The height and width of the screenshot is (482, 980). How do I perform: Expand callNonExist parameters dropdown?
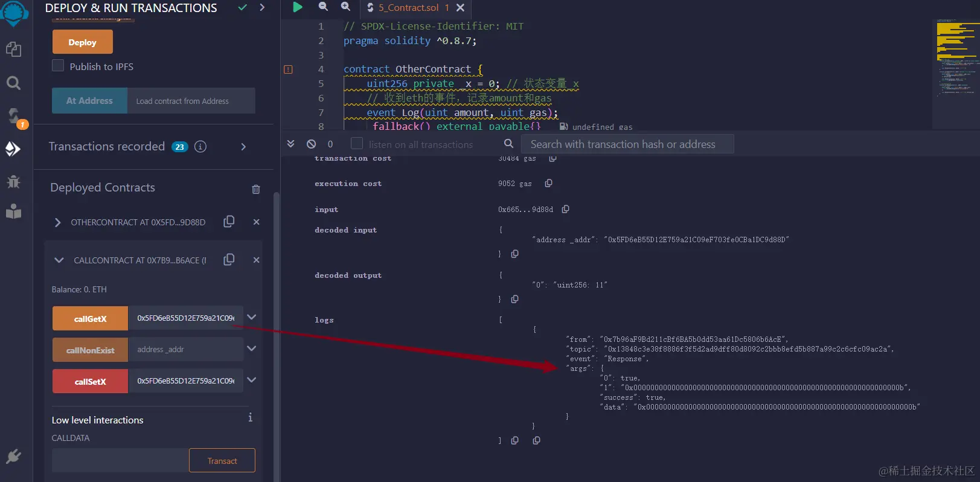click(252, 349)
